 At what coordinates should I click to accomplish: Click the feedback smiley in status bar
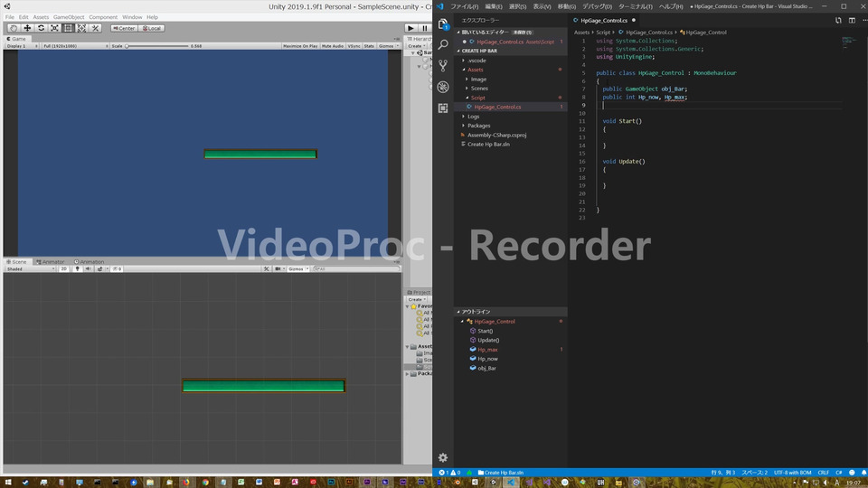852,473
